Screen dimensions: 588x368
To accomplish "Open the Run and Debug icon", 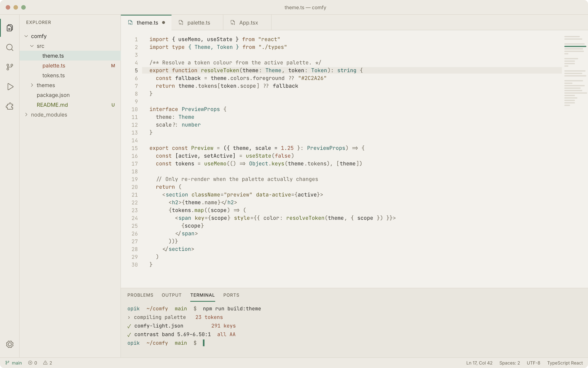I will (10, 87).
